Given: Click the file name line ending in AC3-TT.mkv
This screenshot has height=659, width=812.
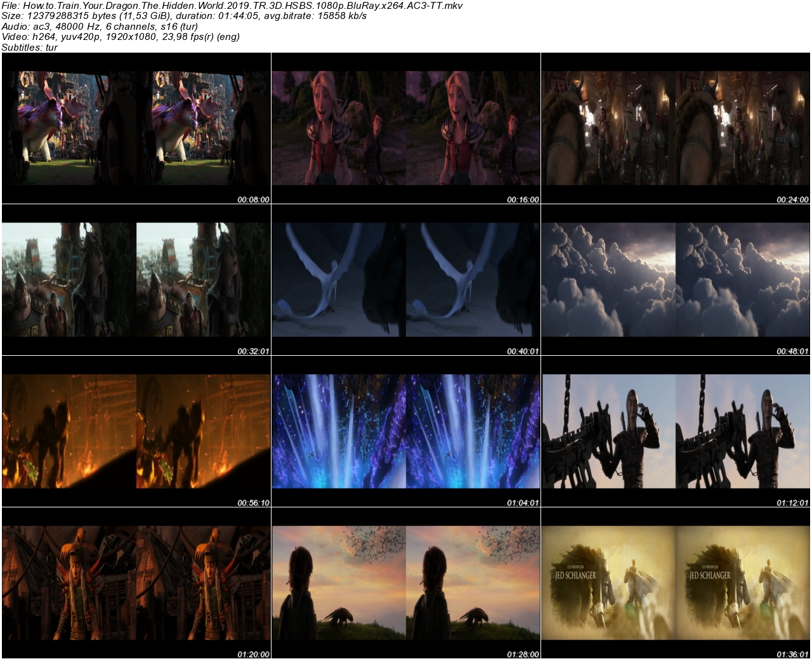Looking at the screenshot, I should click(232, 6).
